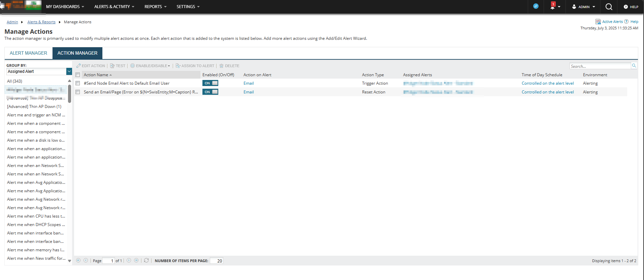This screenshot has height=280, width=644.
Task: Open the Admin breadcrumb link
Action: 12,22
